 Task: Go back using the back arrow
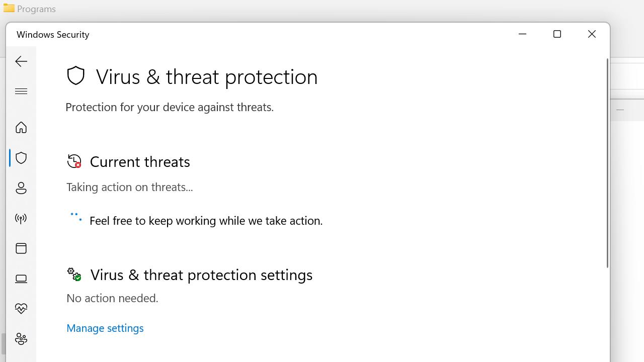tap(21, 61)
